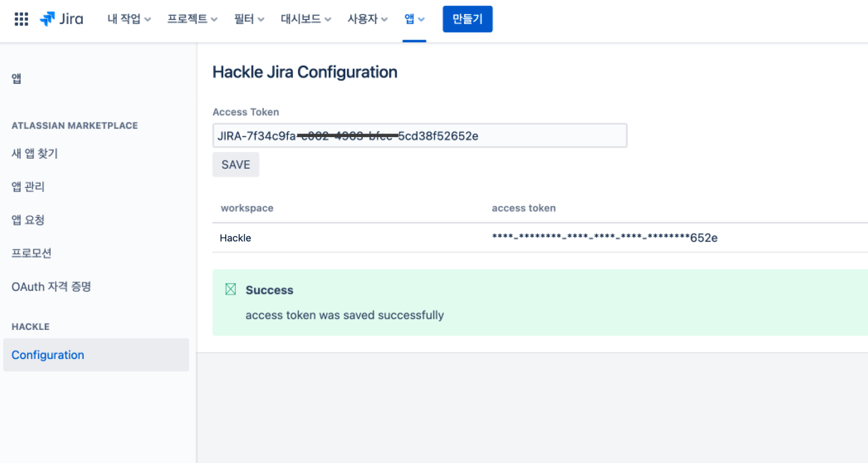Click the masked token ending 652e
Viewport: 868px width, 463px height.
coord(605,238)
